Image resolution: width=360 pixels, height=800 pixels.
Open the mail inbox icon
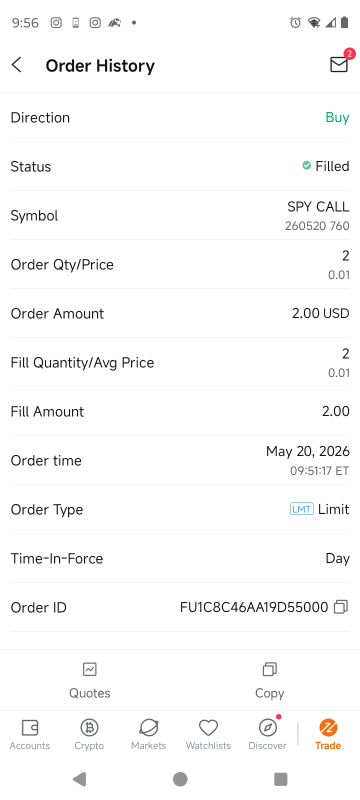coord(339,64)
